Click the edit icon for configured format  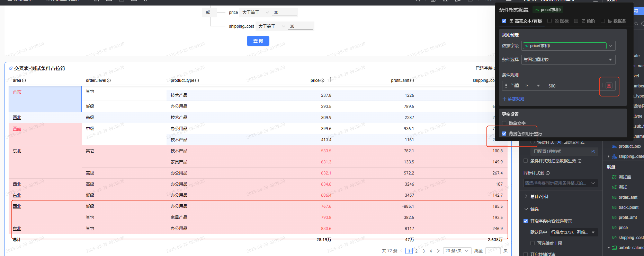[593, 152]
